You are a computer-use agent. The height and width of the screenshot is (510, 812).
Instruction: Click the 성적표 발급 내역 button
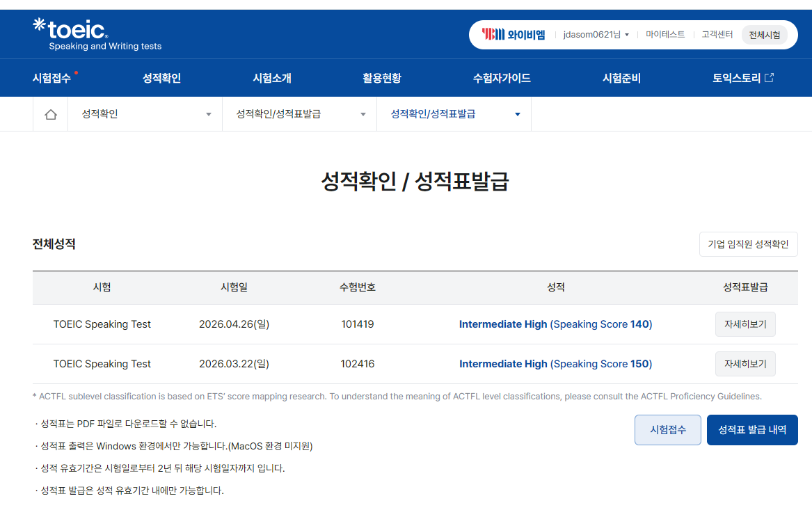coord(752,430)
